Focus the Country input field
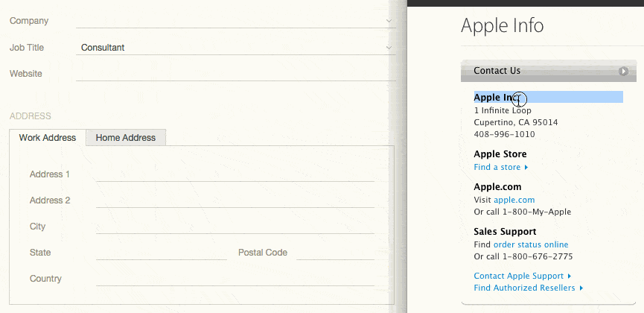Image resolution: width=644 pixels, height=313 pixels. (x=235, y=279)
